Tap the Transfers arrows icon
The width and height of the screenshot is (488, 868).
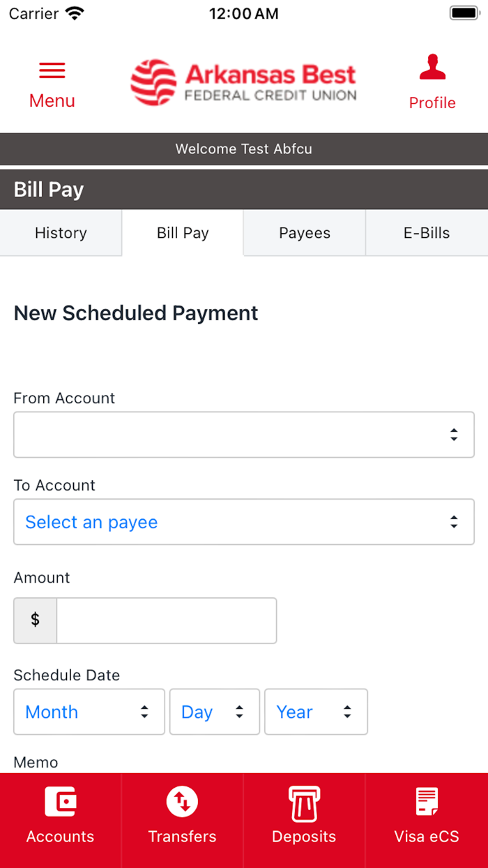[x=182, y=802]
